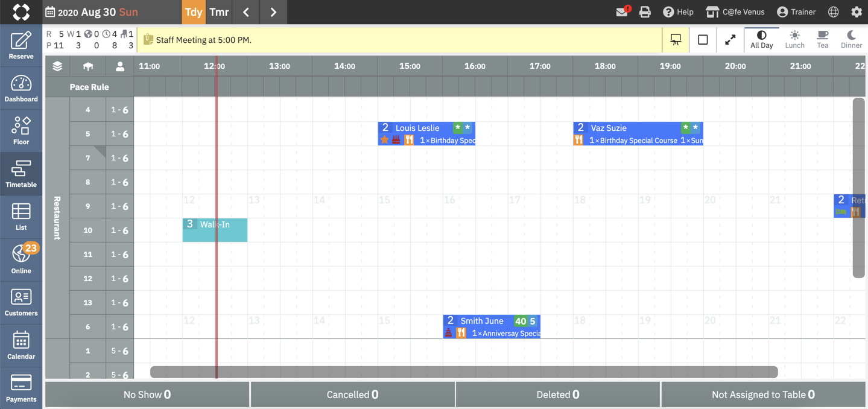Image resolution: width=868 pixels, height=409 pixels.
Task: Click the Pace Rule row label
Action: [x=89, y=87]
